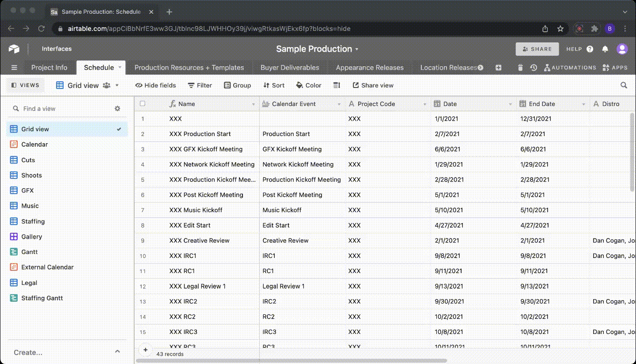Viewport: 636px width, 364px height.
Task: Open the Color options in the toolbar
Action: tap(308, 85)
